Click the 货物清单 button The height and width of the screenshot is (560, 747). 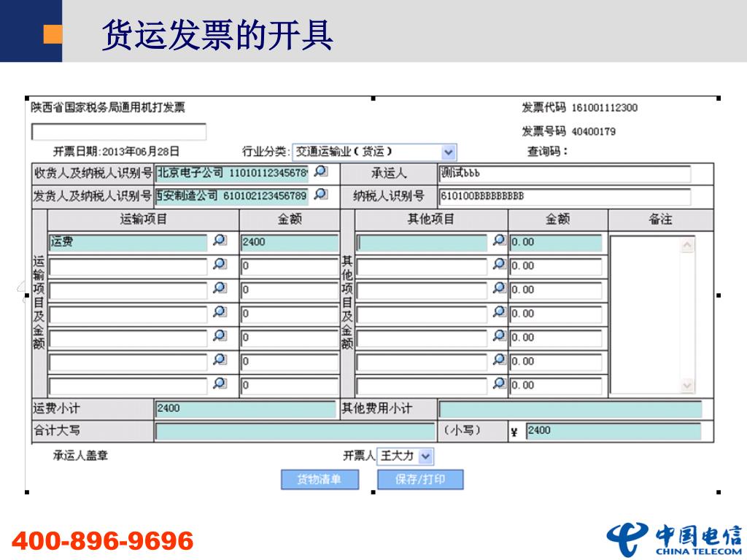pyautogui.click(x=320, y=480)
